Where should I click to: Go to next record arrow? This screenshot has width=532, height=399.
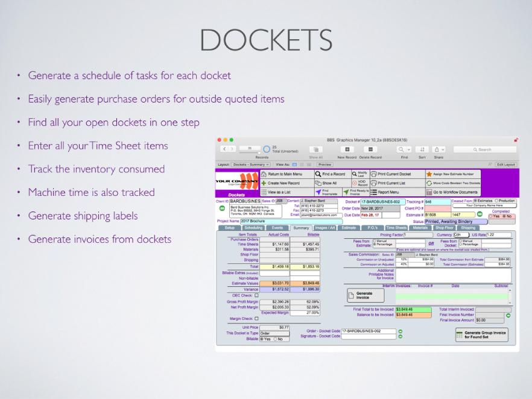[232, 149]
